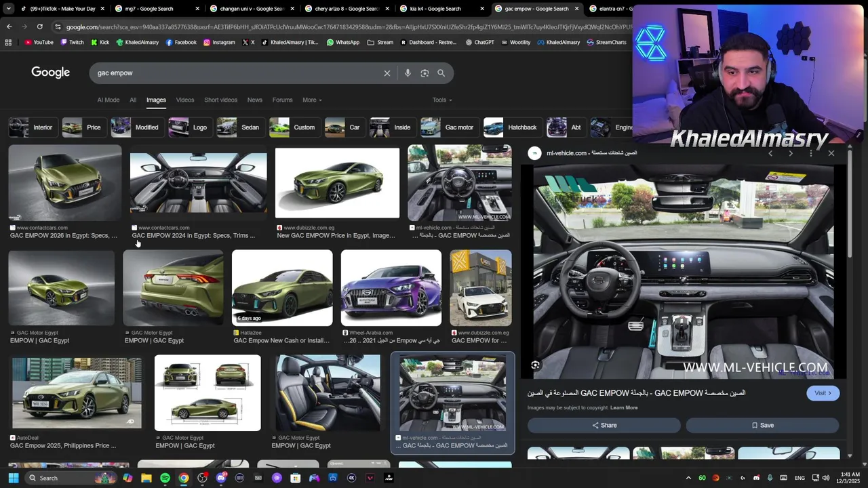Screen dimensions: 868x488
Task: Search inside image with the Lens icon on the preview
Action: pos(535,365)
